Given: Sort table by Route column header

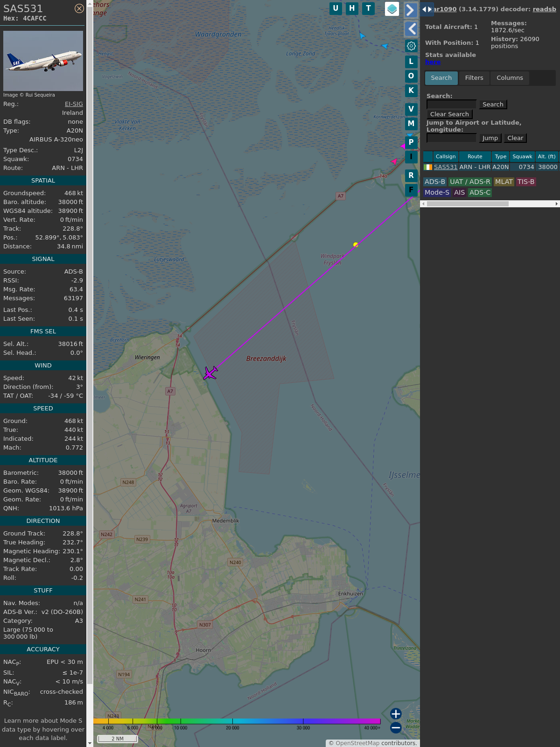Looking at the screenshot, I should (x=475, y=157).
